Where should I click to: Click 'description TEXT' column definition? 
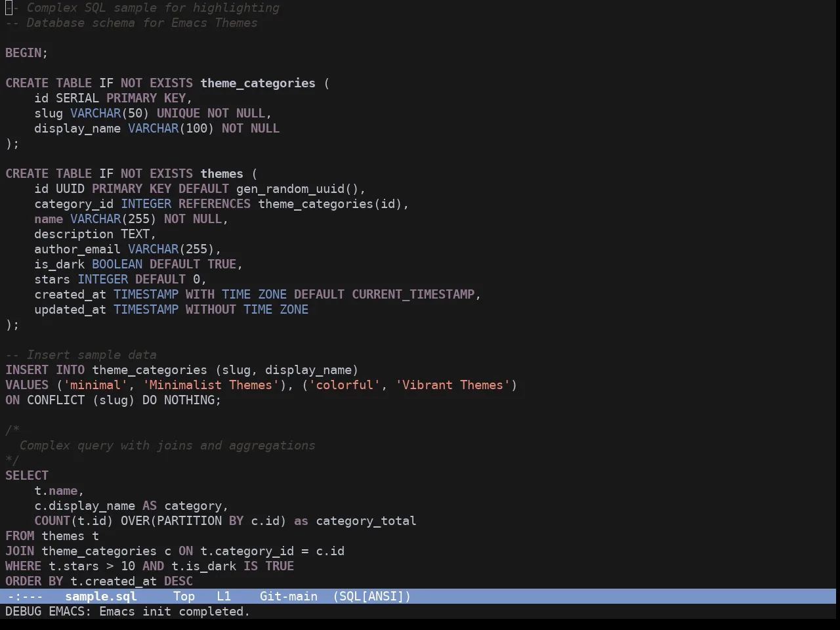(95, 234)
